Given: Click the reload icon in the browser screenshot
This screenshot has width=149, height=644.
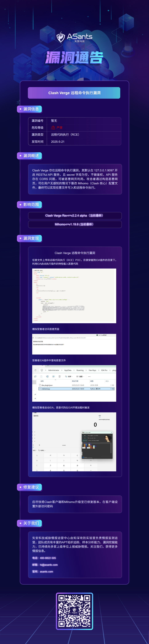Looking at the screenshot, I should [33, 338].
